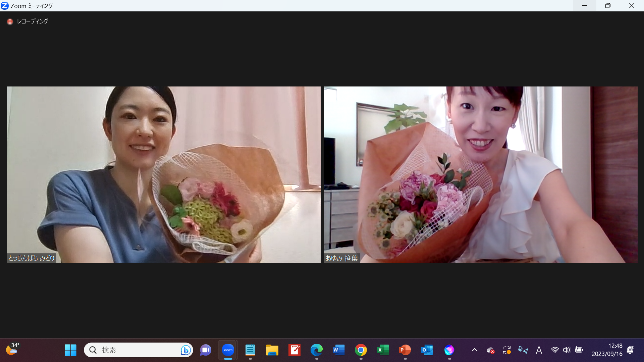Open Microsoft Word from the taskbar

[x=339, y=350]
